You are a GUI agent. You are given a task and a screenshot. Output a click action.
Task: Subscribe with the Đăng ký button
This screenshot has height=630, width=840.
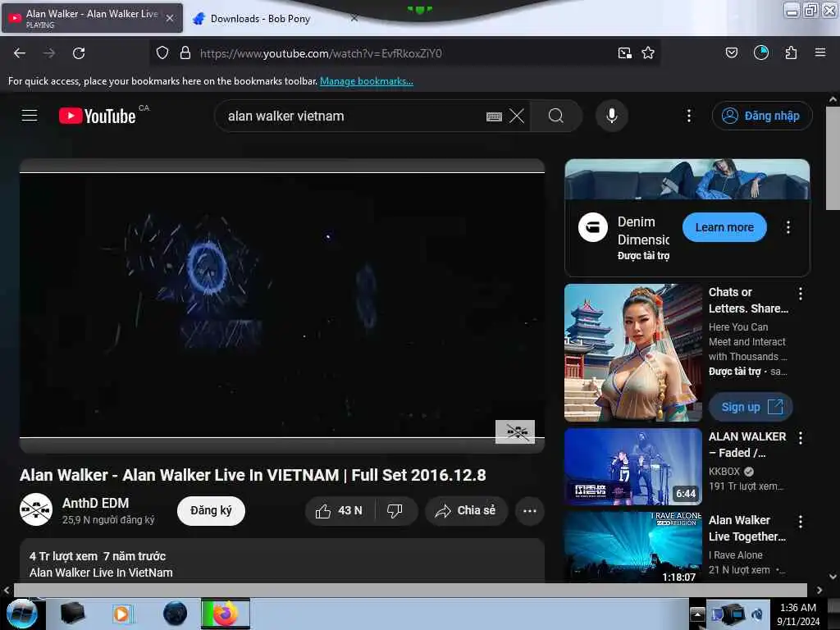pyautogui.click(x=211, y=511)
